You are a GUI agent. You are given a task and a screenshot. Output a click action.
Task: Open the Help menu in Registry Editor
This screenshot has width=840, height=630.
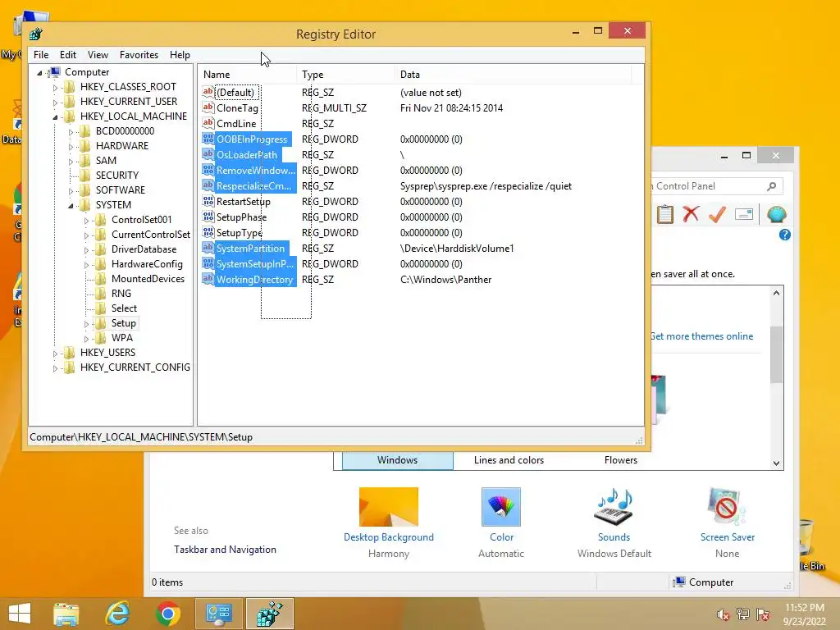(180, 55)
